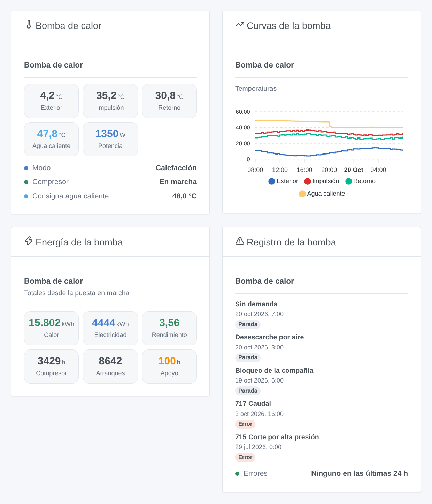
Task: Click the Parada badge under Bloqueo de la compañía
Action: point(248,391)
